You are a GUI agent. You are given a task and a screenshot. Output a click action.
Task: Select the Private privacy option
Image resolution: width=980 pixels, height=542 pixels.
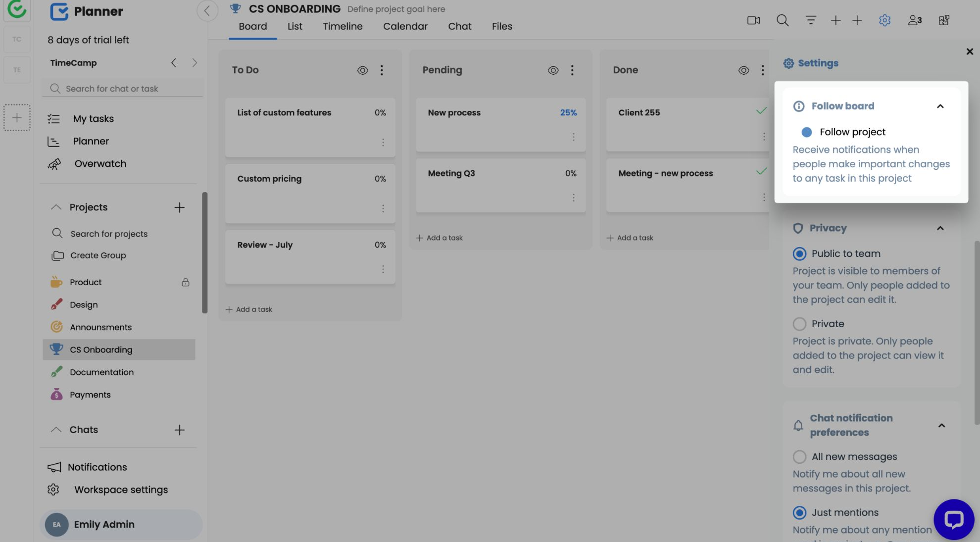tap(799, 324)
